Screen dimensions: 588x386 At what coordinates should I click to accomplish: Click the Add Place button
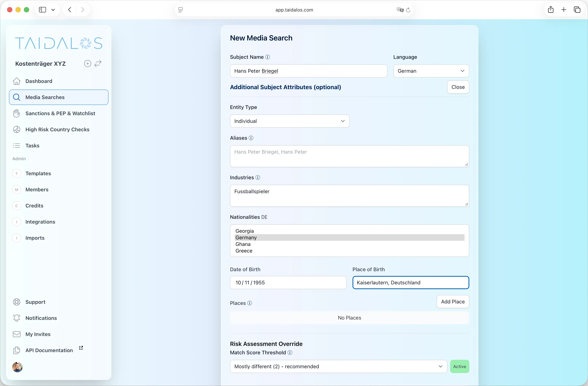pyautogui.click(x=453, y=301)
